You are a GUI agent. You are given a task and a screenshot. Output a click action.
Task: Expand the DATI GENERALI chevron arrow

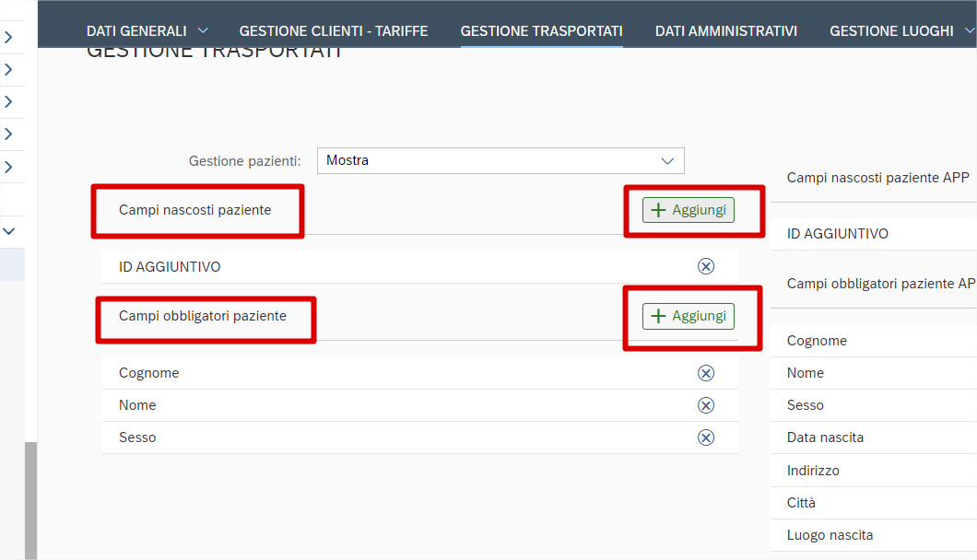(203, 31)
